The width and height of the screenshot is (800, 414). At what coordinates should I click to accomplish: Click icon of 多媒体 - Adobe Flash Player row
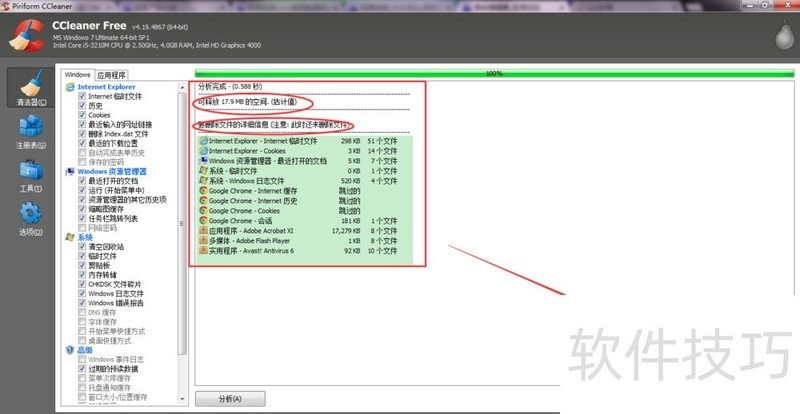tap(204, 240)
